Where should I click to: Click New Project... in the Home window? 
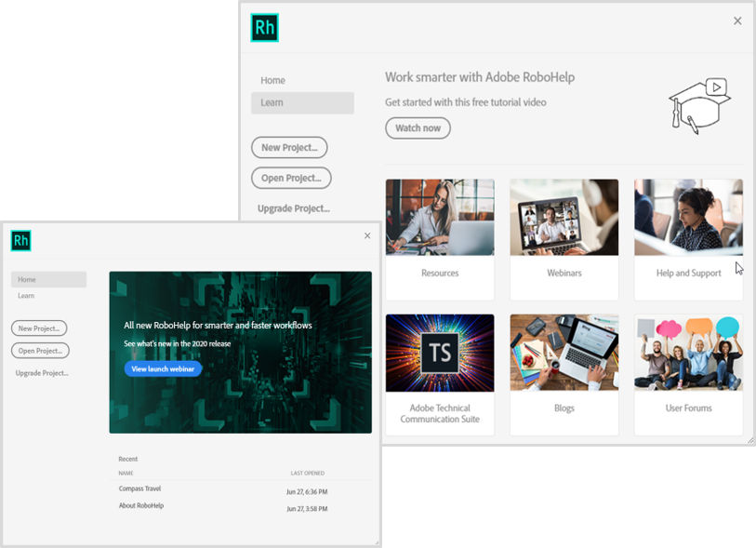point(39,328)
